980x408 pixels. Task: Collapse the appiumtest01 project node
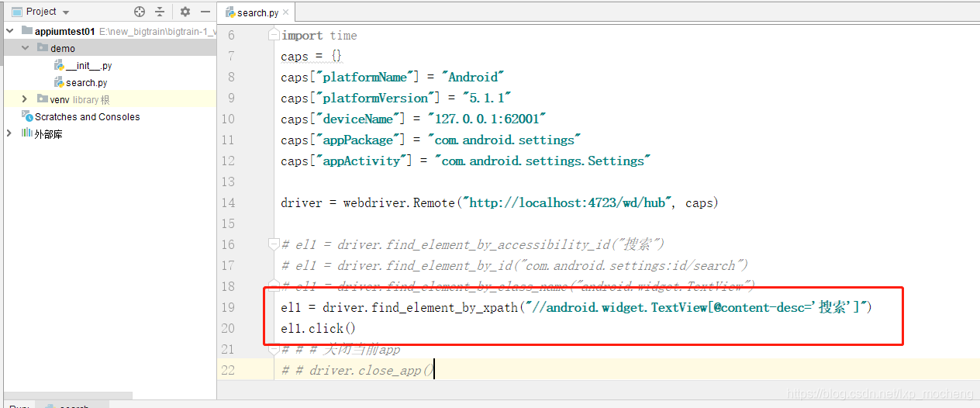[x=10, y=31]
